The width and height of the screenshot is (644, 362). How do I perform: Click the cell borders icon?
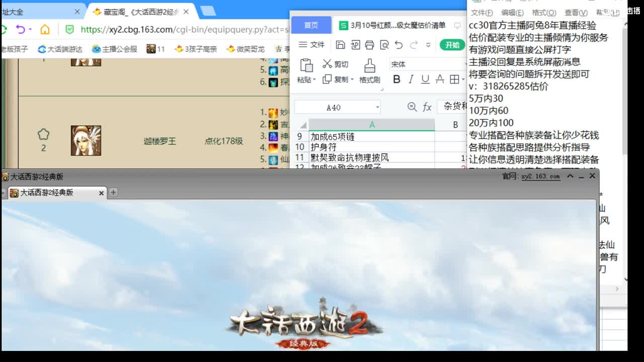454,79
